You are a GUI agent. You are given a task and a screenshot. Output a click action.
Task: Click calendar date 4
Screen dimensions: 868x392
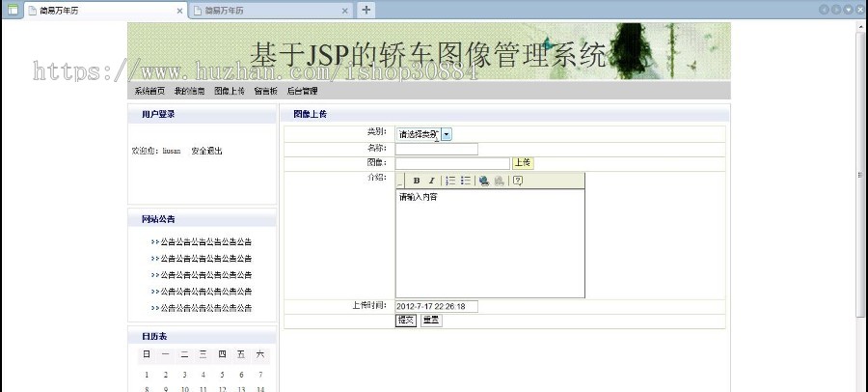click(203, 375)
